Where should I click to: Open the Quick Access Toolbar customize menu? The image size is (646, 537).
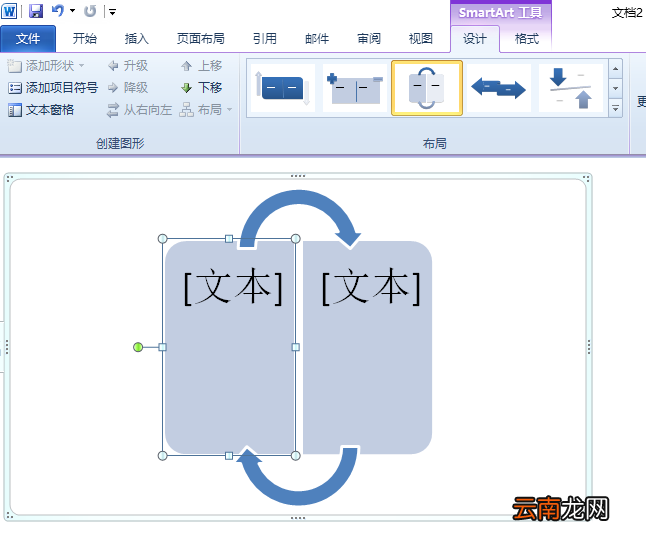coord(112,12)
